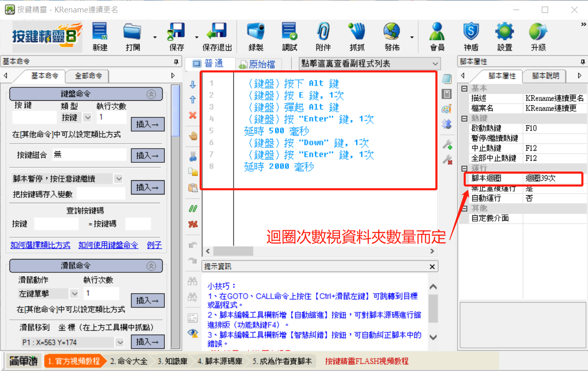
Task: Save the script with 保存 icon
Action: [176, 37]
